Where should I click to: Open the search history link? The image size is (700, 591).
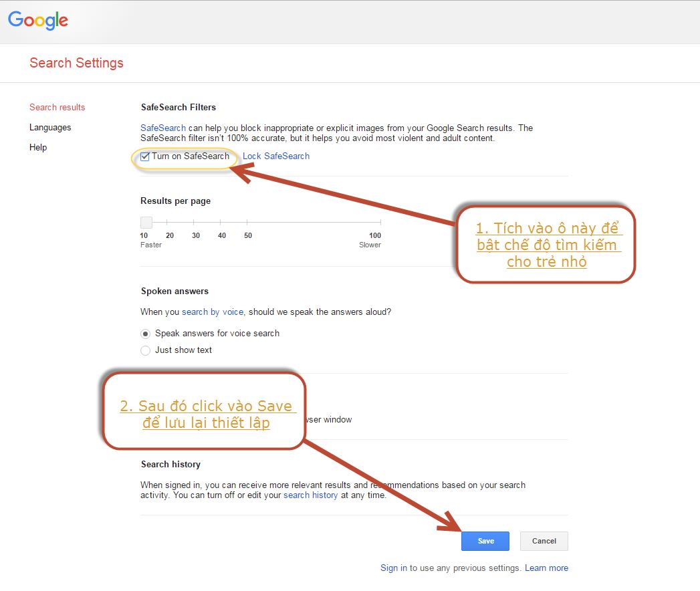pos(310,495)
